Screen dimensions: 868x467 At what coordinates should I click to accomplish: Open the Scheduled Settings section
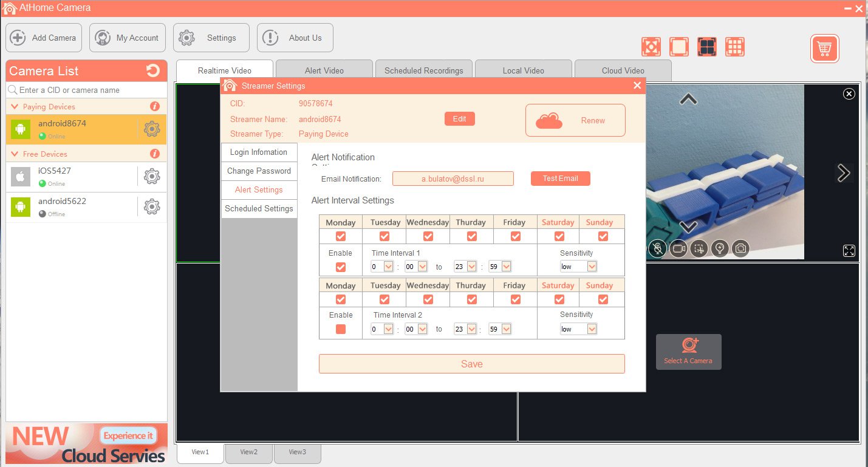[x=259, y=208]
